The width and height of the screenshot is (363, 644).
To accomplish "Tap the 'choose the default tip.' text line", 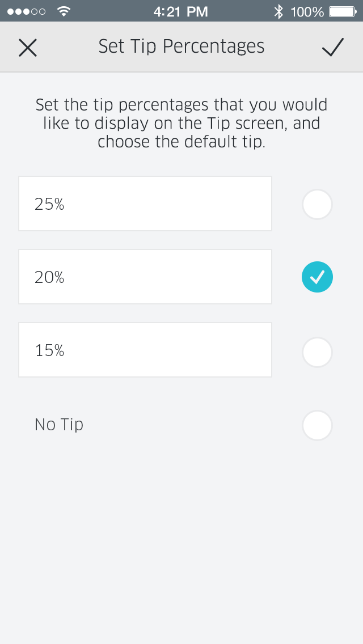I will (181, 142).
